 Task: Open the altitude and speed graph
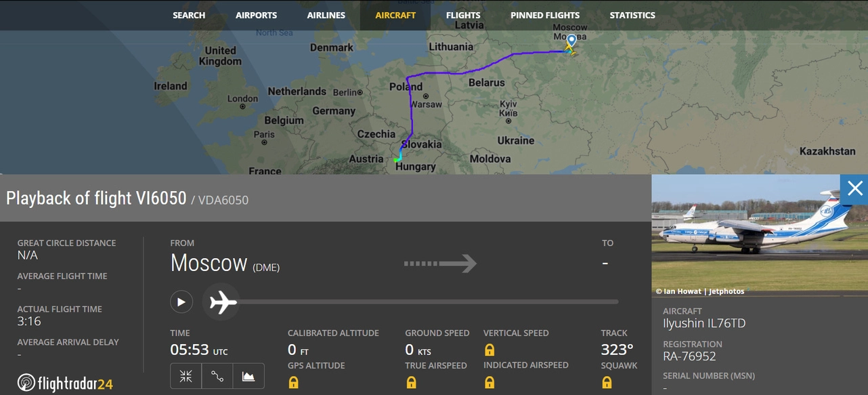[x=248, y=377]
